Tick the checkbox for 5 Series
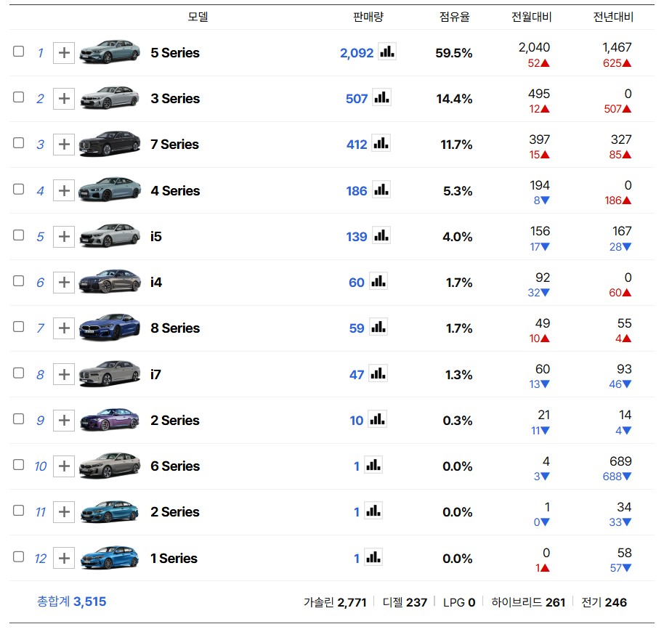 pos(18,52)
